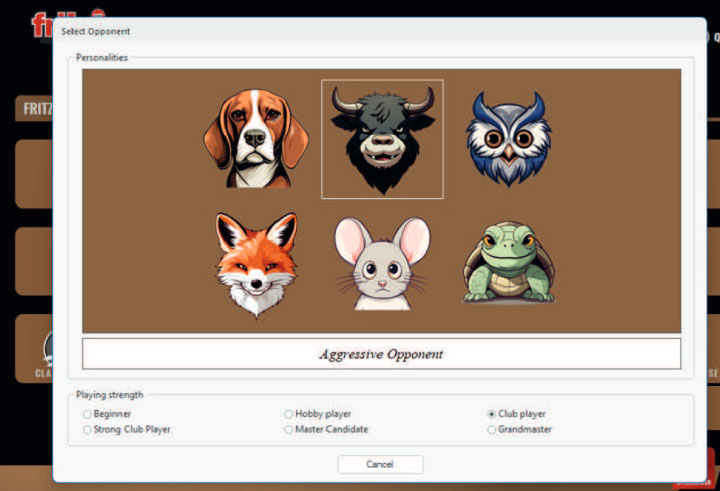
Task: Click the red button in bottom-right corner
Action: 698,468
